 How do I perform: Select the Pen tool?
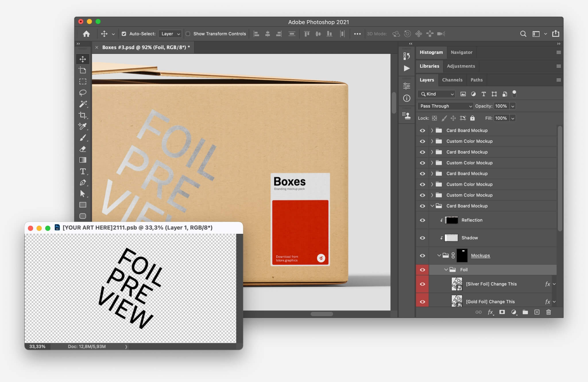pyautogui.click(x=83, y=182)
